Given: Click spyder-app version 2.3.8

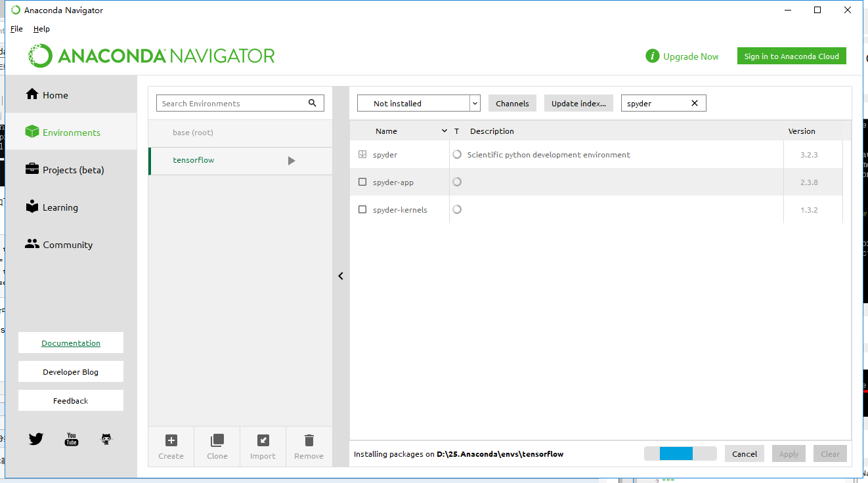Looking at the screenshot, I should tap(809, 182).
